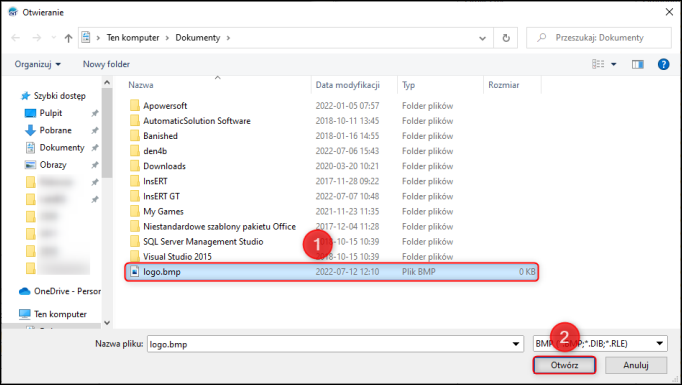Select the InsERT folder
Image resolution: width=682 pixels, height=385 pixels.
[155, 181]
